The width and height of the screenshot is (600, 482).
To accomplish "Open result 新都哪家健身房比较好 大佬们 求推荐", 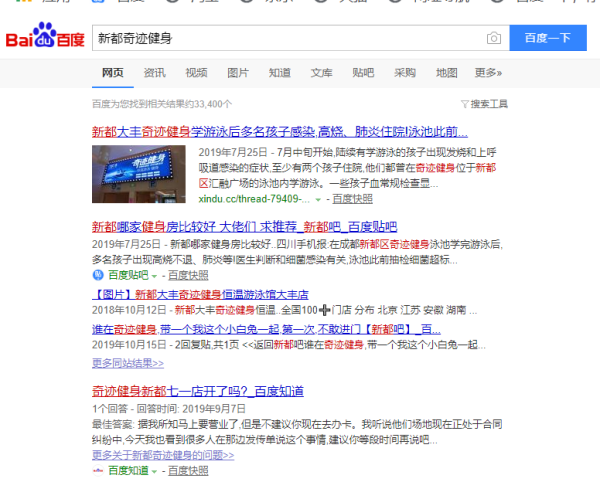I will (x=245, y=227).
